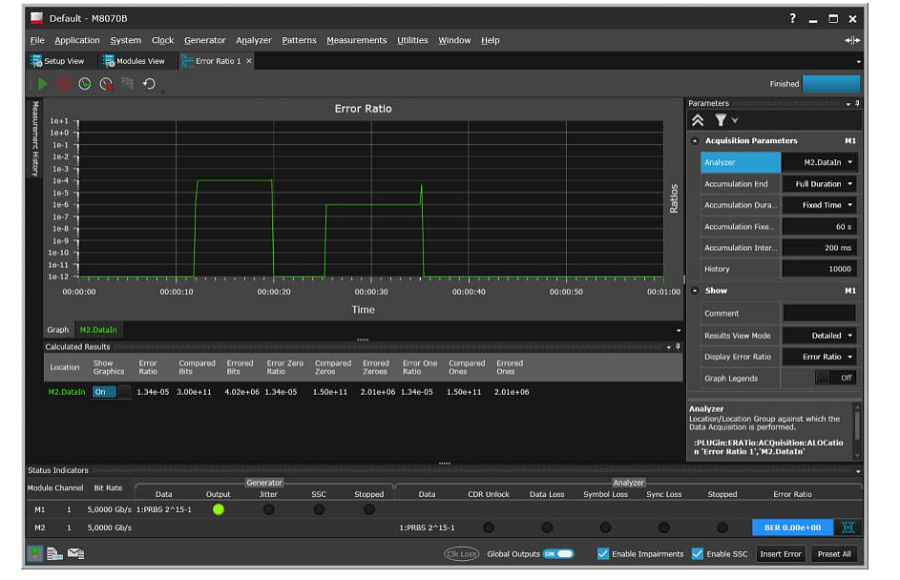The image size is (900, 580).
Task: Toggle Show Graphics On switch for M2.DataIn
Action: (x=111, y=392)
